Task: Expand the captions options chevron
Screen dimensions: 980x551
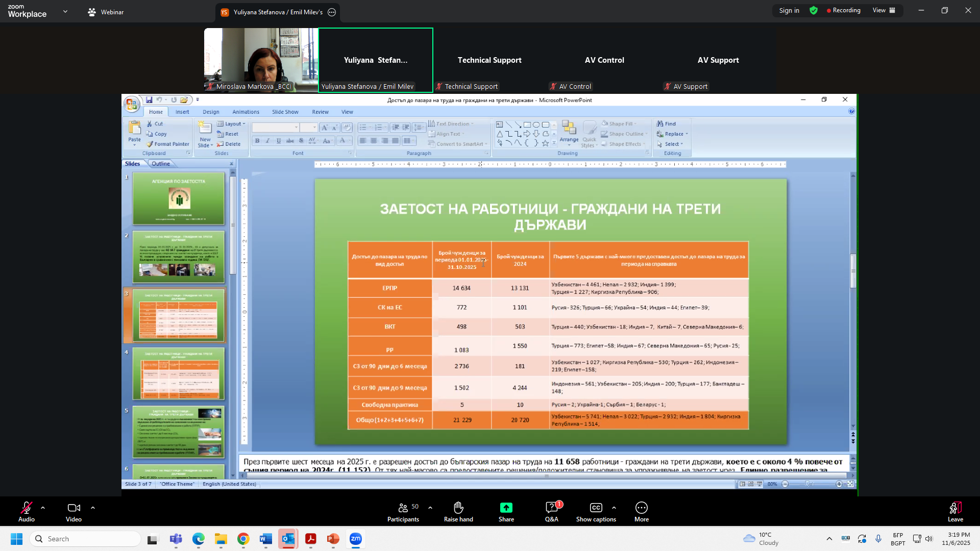Action: [x=614, y=508]
